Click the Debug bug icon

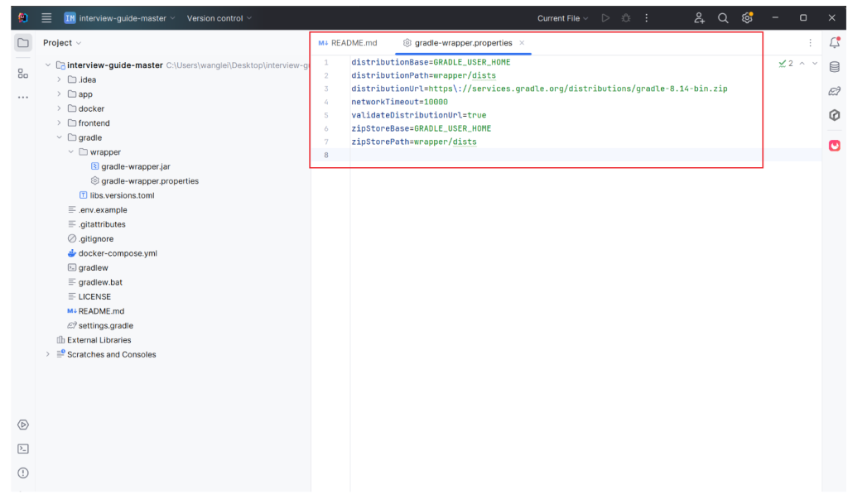626,18
